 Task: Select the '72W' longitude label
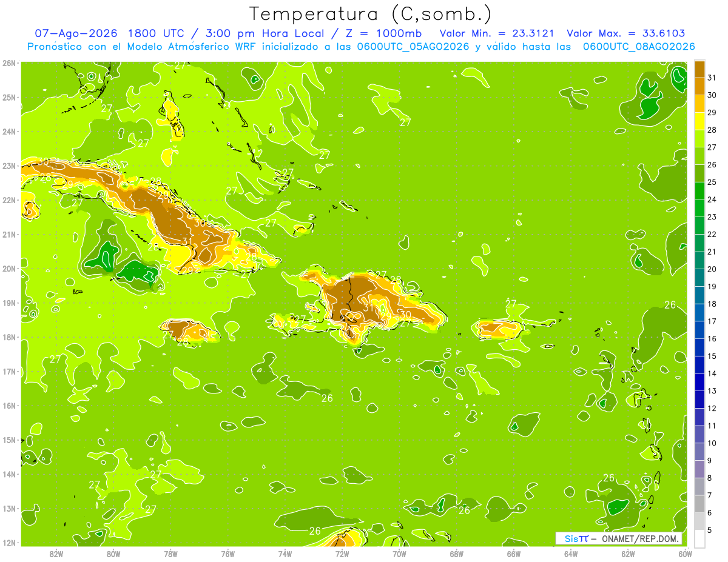click(342, 554)
